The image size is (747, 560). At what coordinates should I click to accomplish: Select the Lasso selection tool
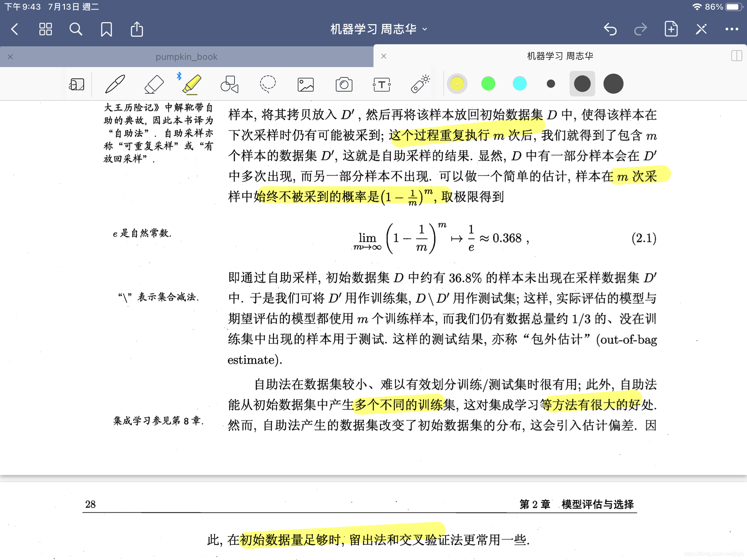tap(268, 84)
